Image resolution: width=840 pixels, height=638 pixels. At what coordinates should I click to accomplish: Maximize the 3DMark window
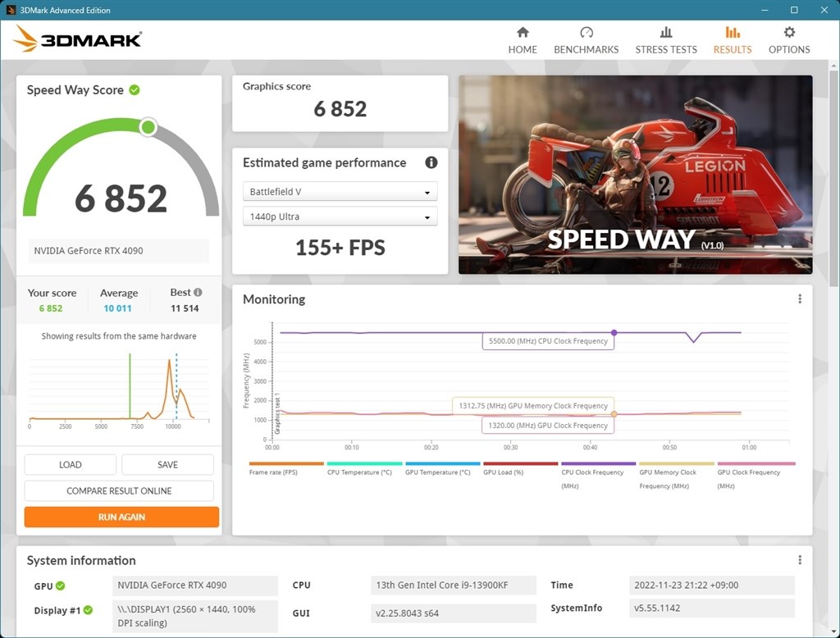tap(794, 10)
